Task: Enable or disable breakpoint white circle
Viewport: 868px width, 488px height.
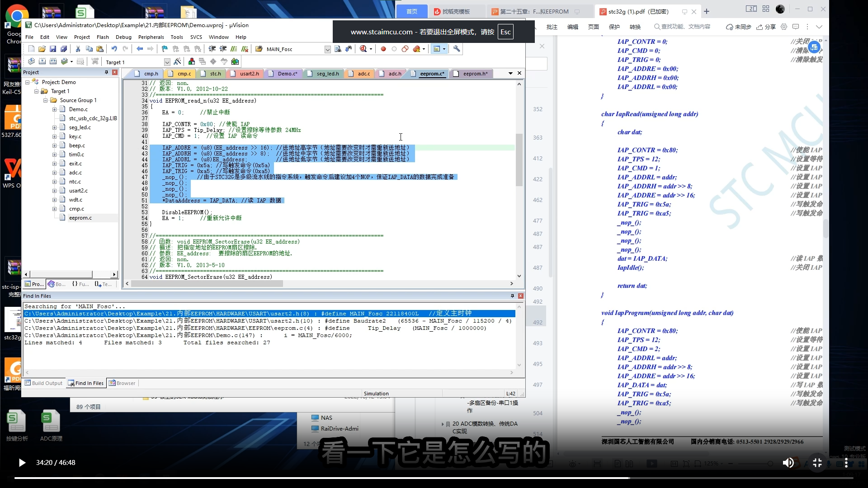Action: [x=394, y=49]
